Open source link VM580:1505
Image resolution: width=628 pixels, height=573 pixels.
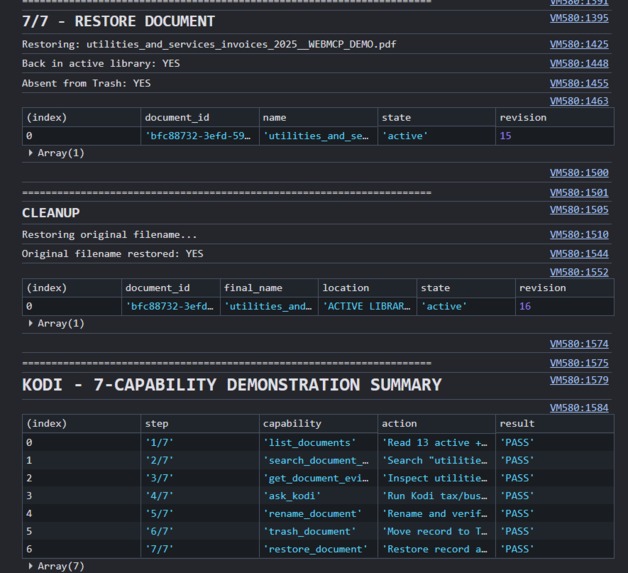(579, 210)
